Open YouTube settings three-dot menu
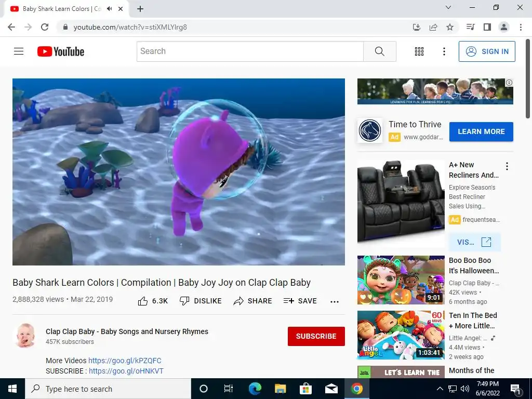The width and height of the screenshot is (532, 399). point(444,51)
